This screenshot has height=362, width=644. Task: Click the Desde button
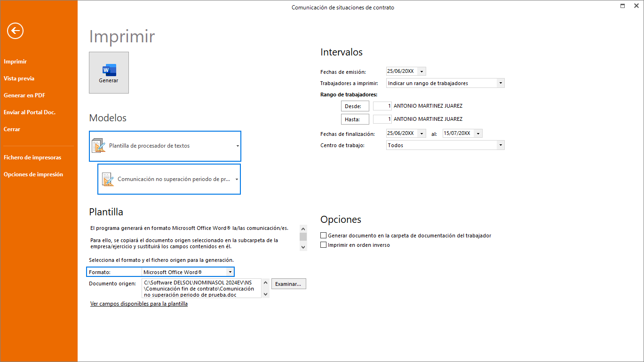pos(355,106)
